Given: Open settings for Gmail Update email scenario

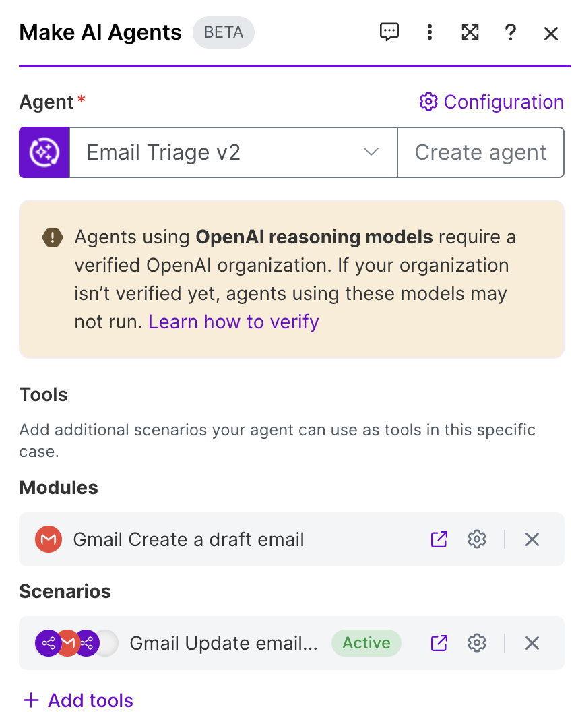Looking at the screenshot, I should pos(476,643).
